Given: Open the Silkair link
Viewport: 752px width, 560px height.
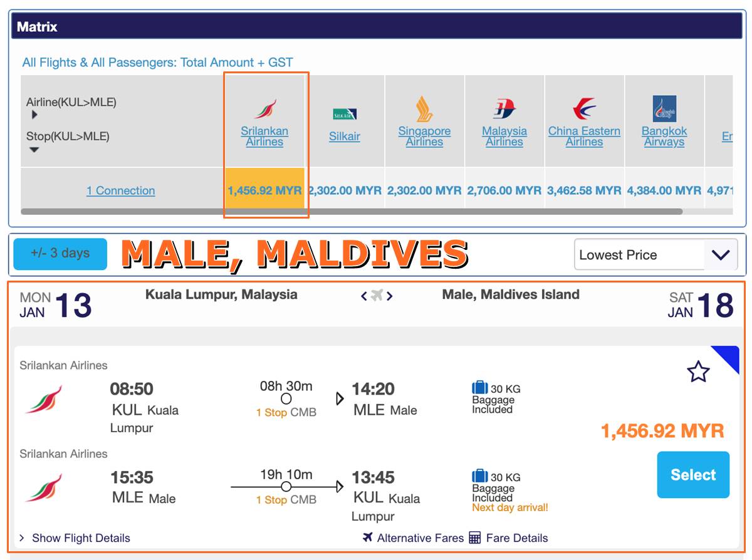Looking at the screenshot, I should (345, 137).
